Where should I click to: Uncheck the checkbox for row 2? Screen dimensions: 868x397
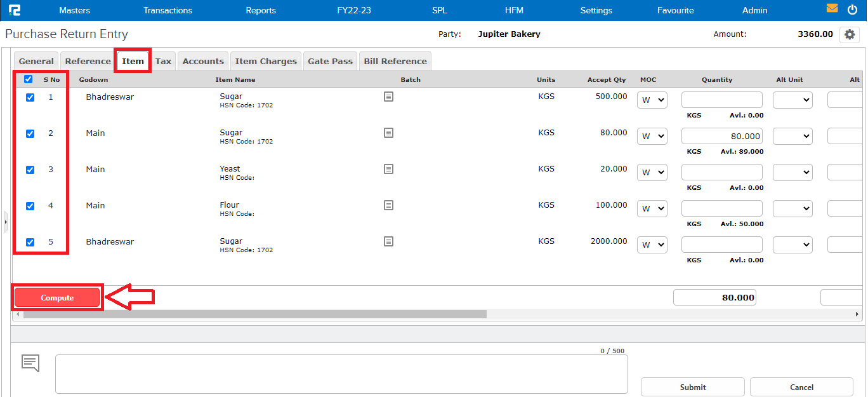30,134
